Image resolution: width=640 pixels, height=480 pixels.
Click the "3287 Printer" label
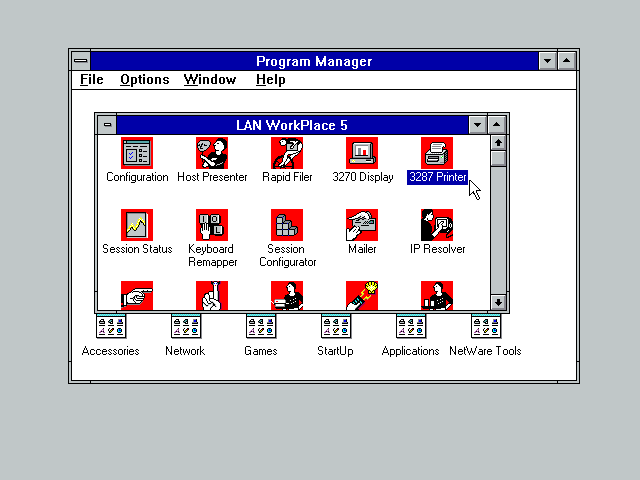[438, 177]
